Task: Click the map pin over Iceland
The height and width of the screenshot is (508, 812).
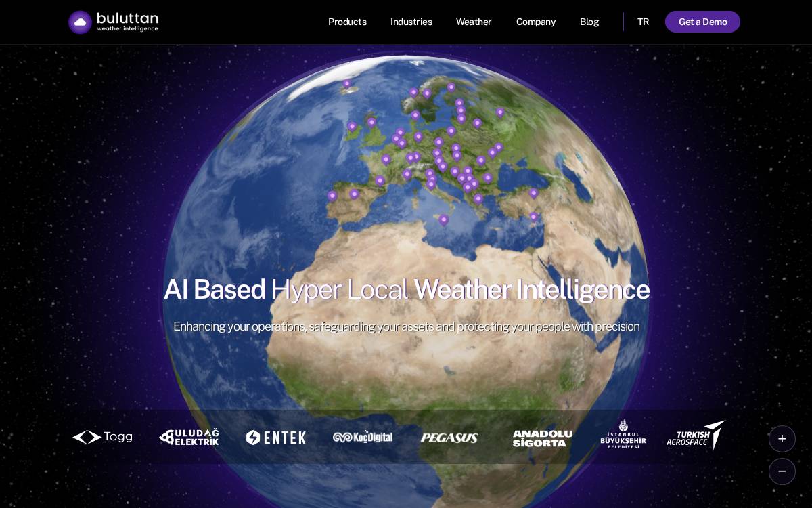Action: [347, 84]
